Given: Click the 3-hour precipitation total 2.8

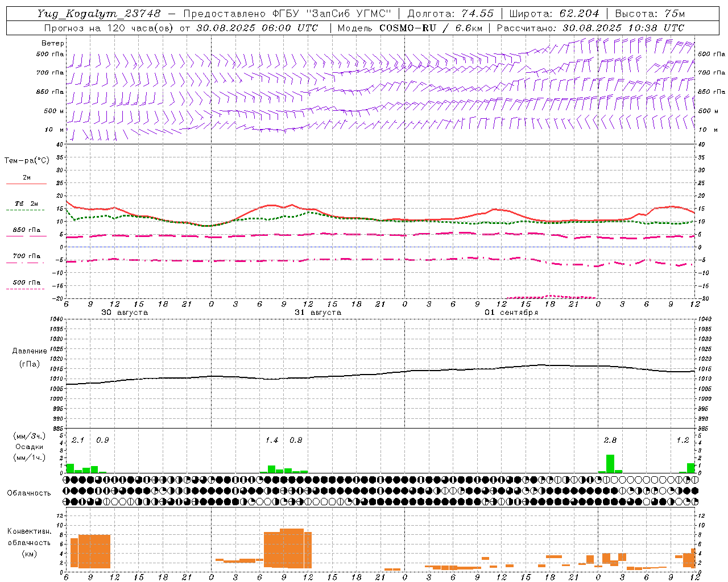Looking at the screenshot, I should pos(610,440).
